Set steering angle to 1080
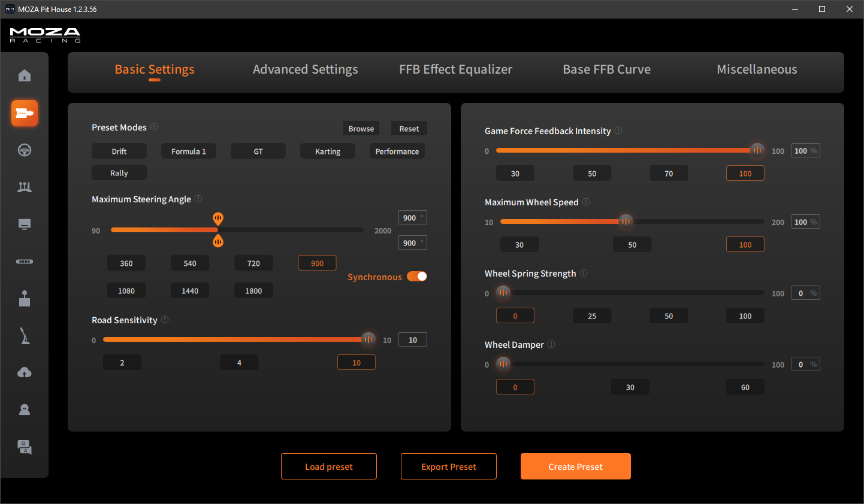Image resolution: width=864 pixels, height=504 pixels. pyautogui.click(x=126, y=291)
